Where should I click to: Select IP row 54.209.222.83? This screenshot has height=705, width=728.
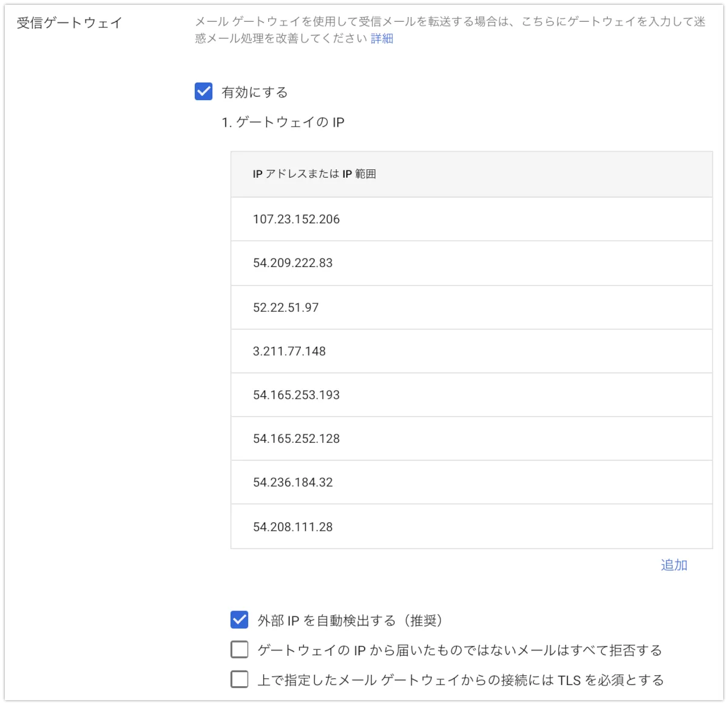[292, 263]
